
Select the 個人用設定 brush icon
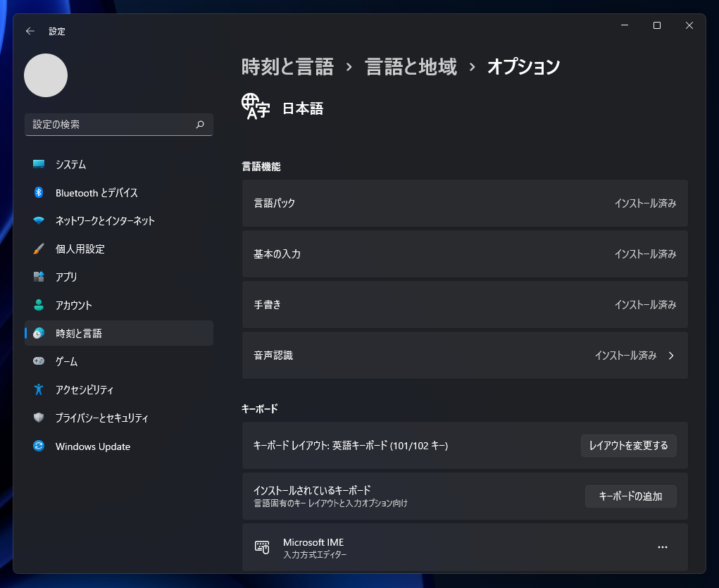pyautogui.click(x=38, y=249)
